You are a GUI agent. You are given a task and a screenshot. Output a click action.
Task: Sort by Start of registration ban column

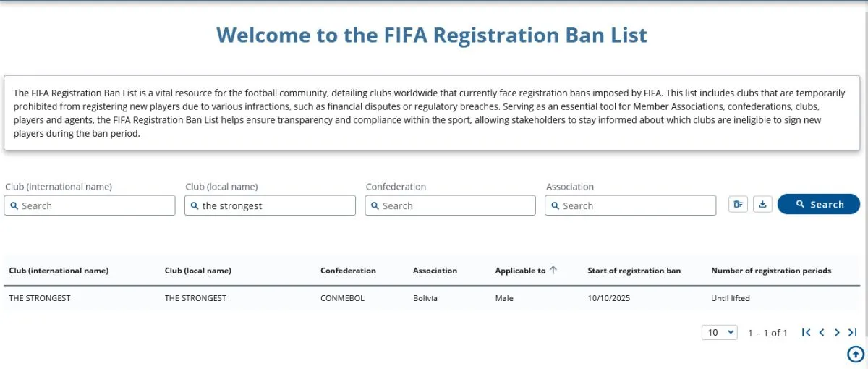(x=634, y=271)
